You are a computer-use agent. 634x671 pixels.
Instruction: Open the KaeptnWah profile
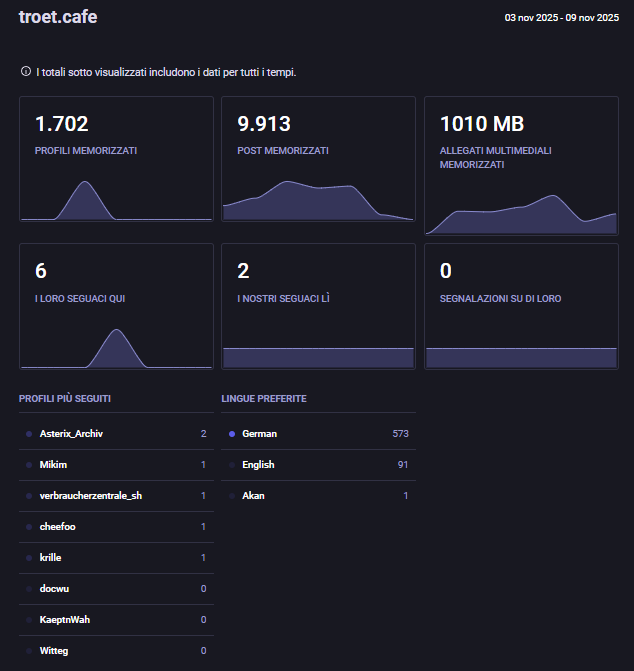tap(65, 620)
